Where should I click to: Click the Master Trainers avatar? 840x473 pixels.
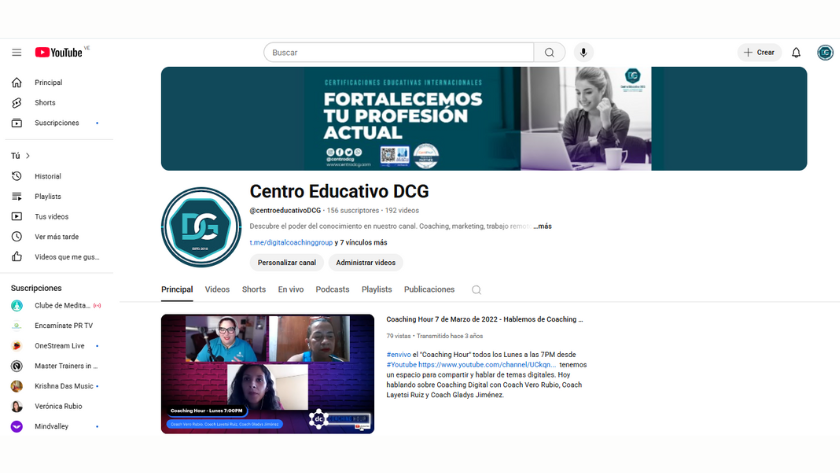pyautogui.click(x=17, y=366)
